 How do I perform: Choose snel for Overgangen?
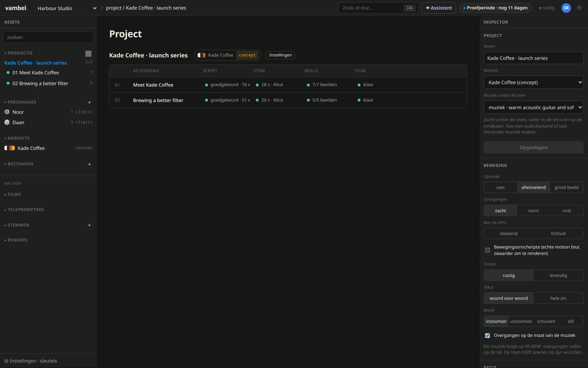pyautogui.click(x=566, y=210)
